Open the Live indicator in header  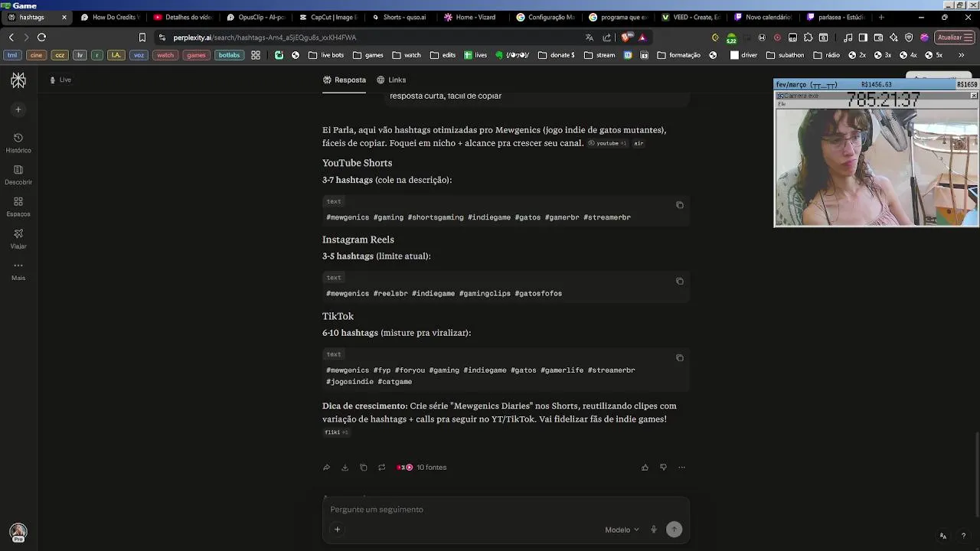[x=60, y=80]
